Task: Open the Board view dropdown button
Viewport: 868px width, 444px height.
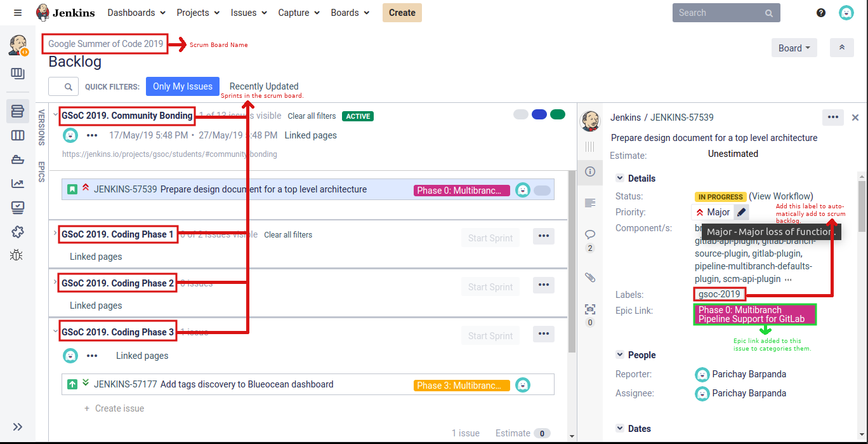Action: [794, 48]
